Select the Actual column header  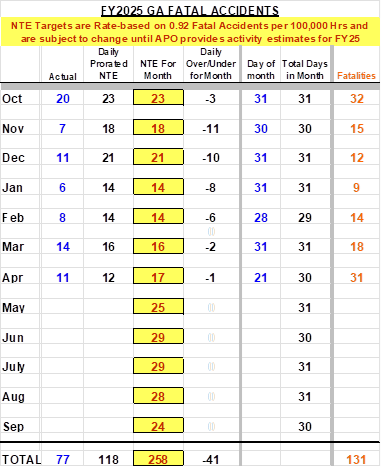(63, 77)
